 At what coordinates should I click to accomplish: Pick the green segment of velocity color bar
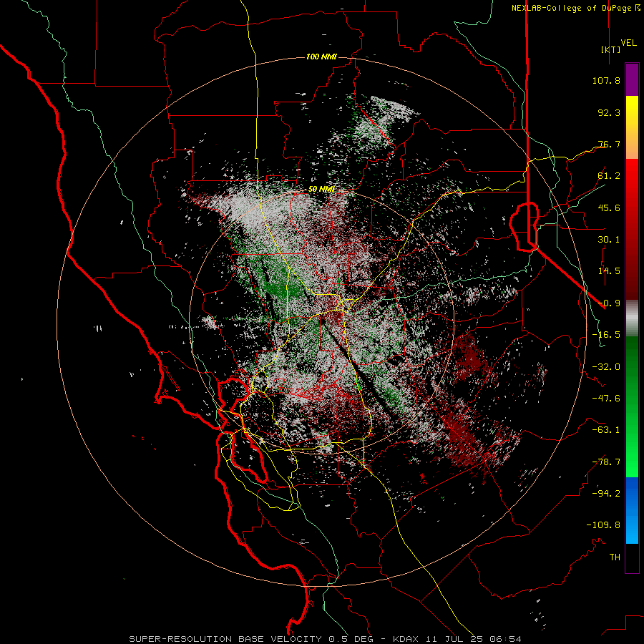pos(632,406)
